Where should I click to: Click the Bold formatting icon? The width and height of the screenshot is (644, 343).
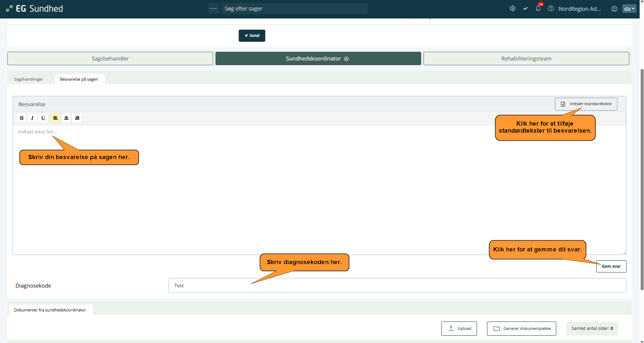pyautogui.click(x=22, y=118)
